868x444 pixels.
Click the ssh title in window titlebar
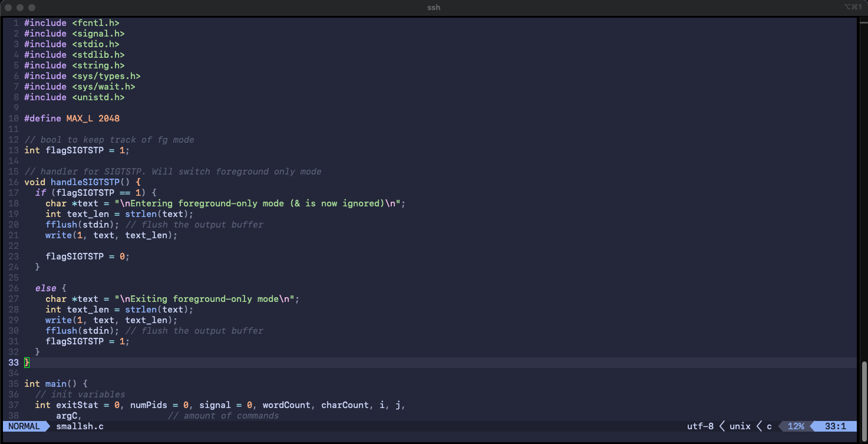pos(433,8)
